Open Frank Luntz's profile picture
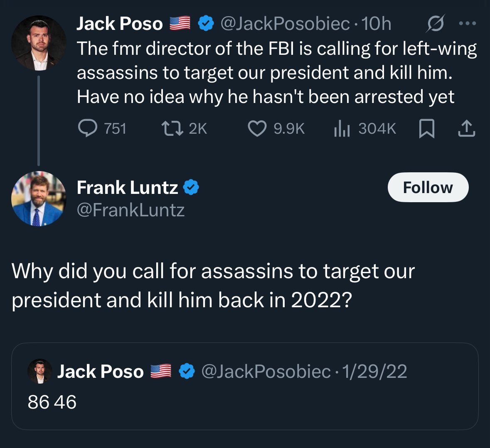Viewport: 490px width, 448px height. [x=39, y=198]
